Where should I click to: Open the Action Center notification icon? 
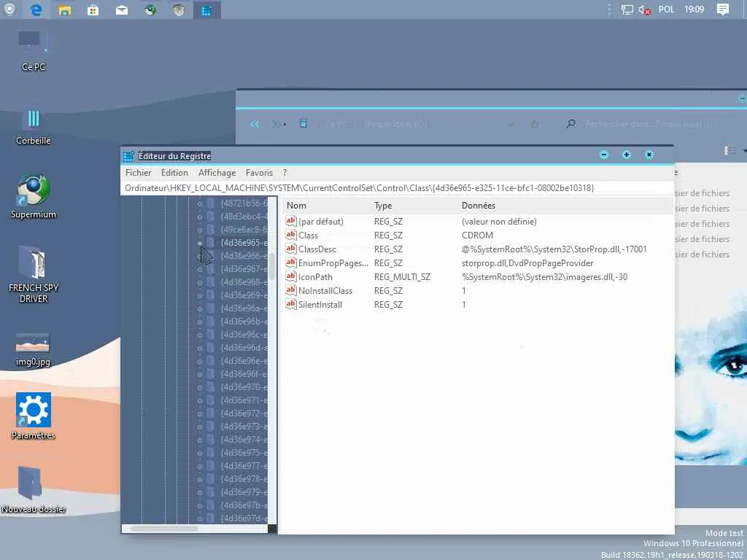point(723,9)
